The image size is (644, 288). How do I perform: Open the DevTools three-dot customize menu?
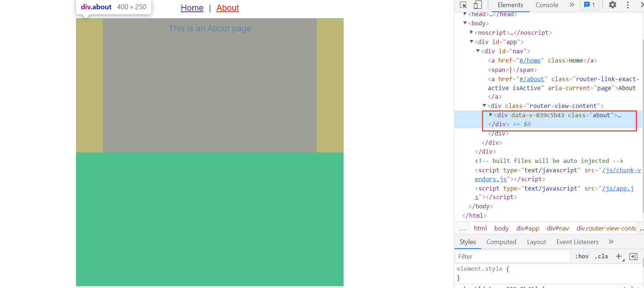(628, 5)
